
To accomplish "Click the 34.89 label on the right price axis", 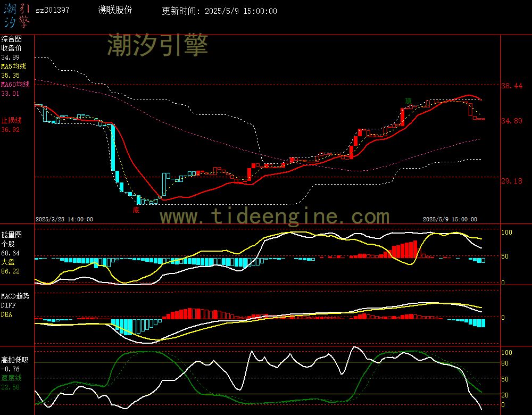I will [512, 121].
